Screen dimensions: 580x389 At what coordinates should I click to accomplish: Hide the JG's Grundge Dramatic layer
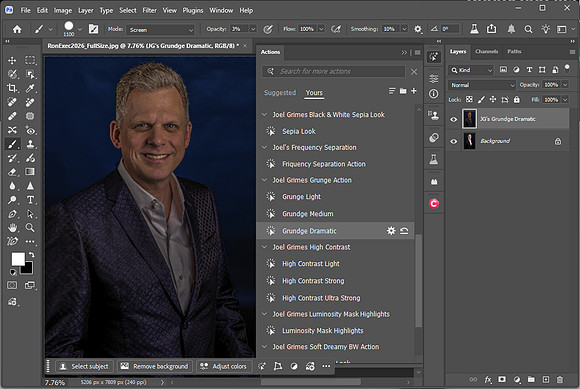(454, 119)
